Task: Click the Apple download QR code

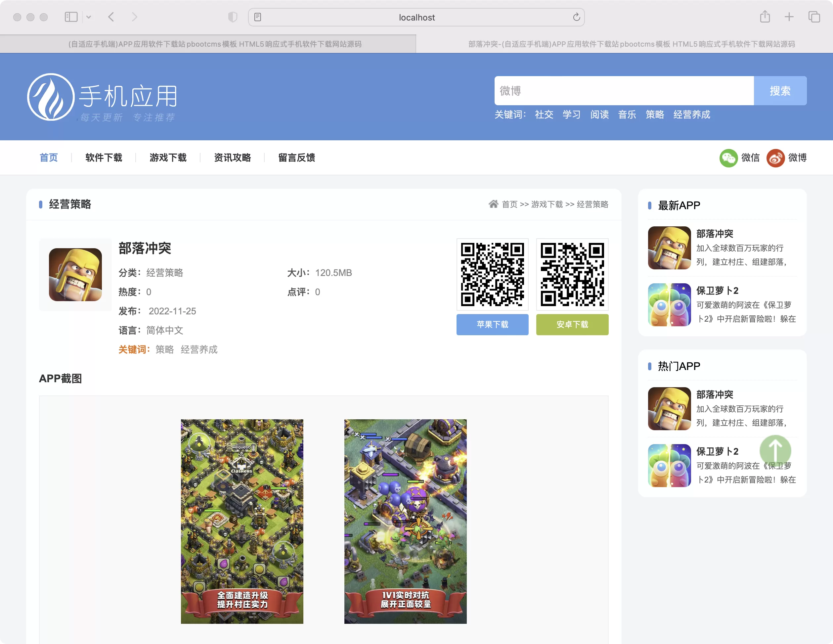Action: click(492, 274)
